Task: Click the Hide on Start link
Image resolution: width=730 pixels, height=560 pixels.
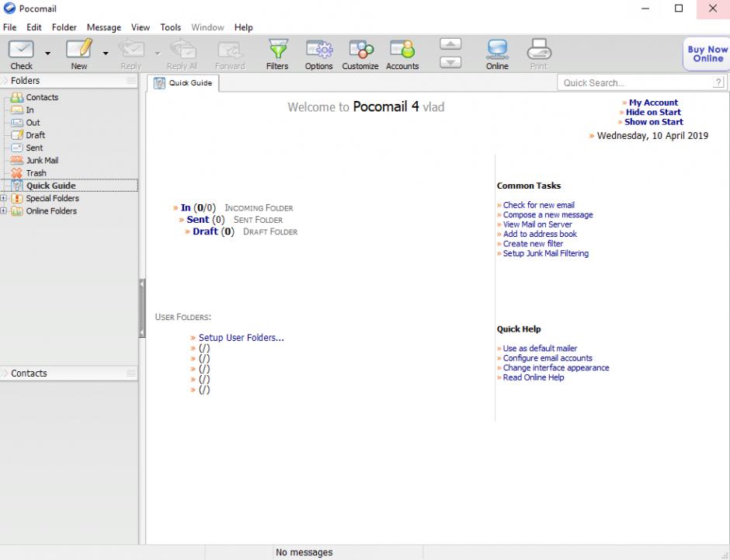Action: pyautogui.click(x=653, y=112)
